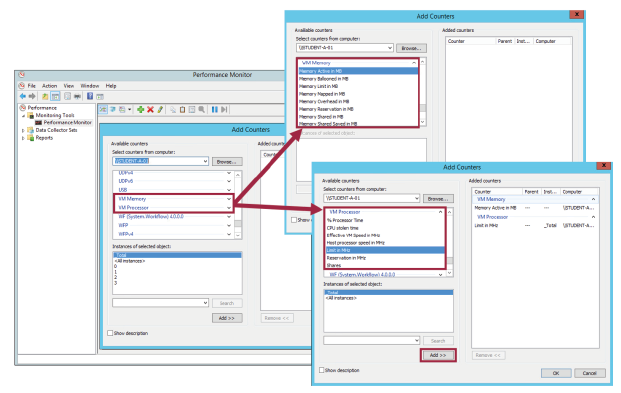
Task: Collapse the VM Memory group under Added counters
Action: [593, 199]
